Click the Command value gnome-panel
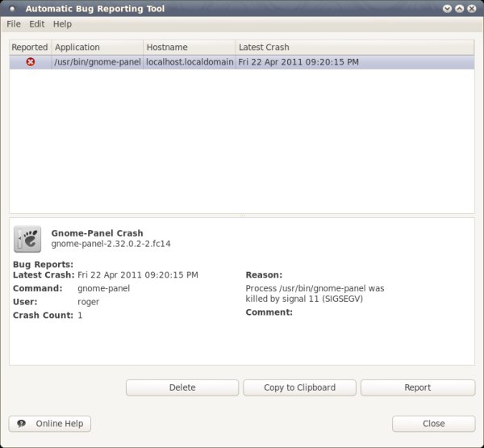The width and height of the screenshot is (484, 448). (104, 288)
